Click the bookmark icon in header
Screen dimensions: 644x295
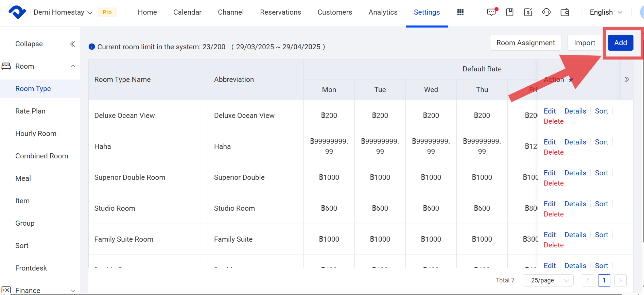click(510, 13)
